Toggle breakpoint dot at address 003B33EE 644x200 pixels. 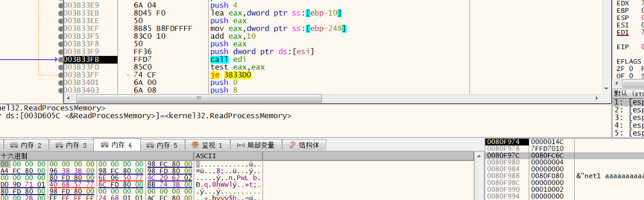pos(60,20)
